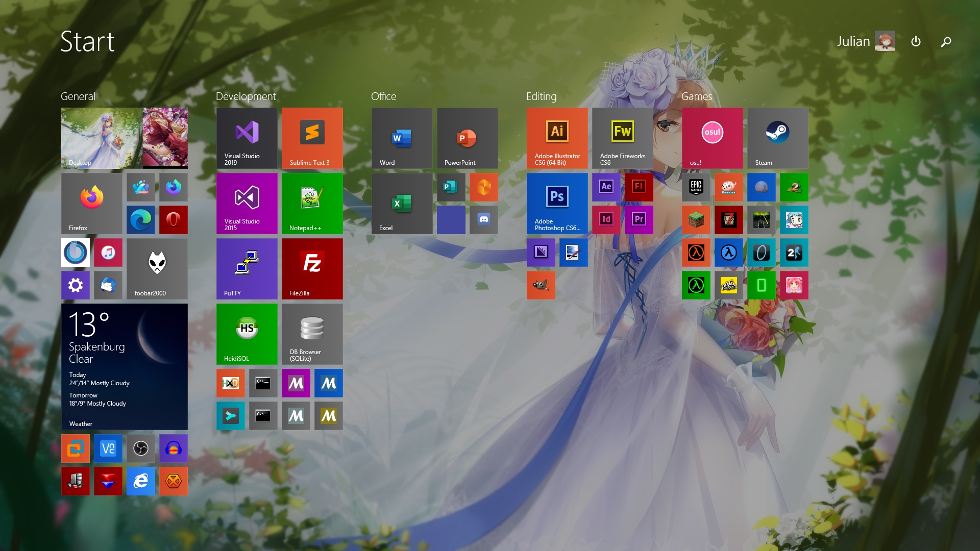Launch Microsoft Edge tile
980x551 pixels.
click(141, 220)
